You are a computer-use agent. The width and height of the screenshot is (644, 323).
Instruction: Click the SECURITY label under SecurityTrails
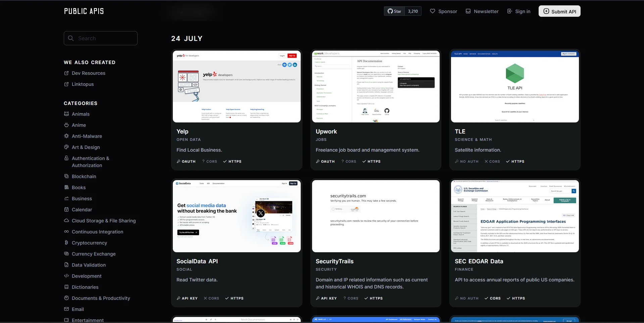pyautogui.click(x=326, y=269)
